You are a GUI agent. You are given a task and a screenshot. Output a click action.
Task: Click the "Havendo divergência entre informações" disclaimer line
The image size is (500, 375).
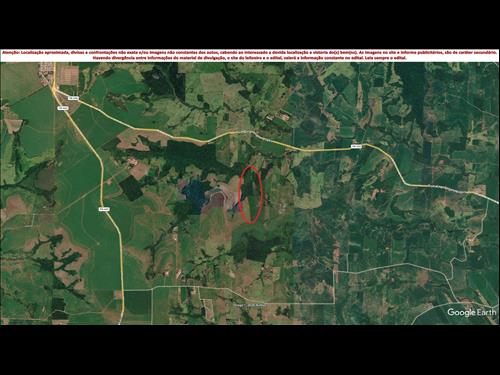(250, 58)
